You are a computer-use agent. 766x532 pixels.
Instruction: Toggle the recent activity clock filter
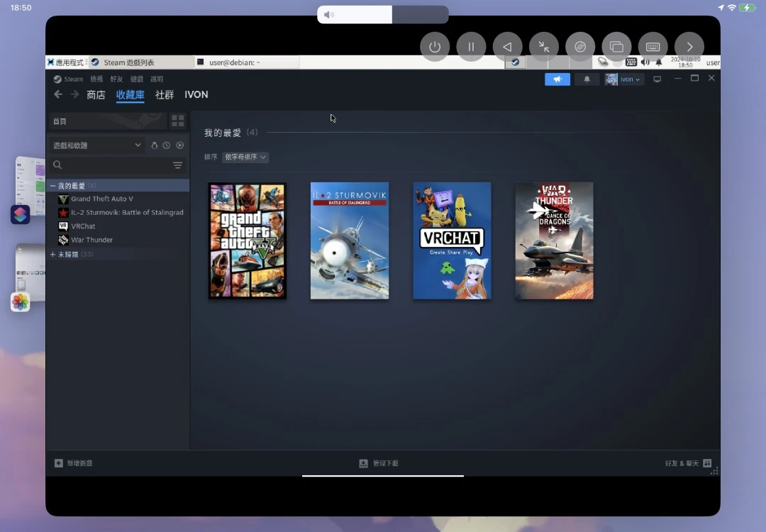pyautogui.click(x=167, y=145)
